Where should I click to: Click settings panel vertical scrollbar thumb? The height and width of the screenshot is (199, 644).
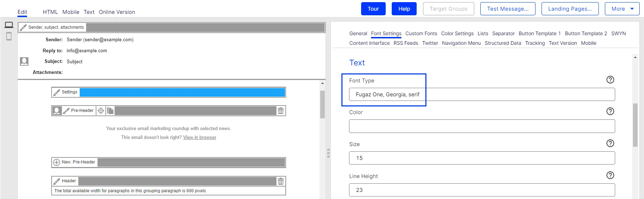pyautogui.click(x=635, y=125)
